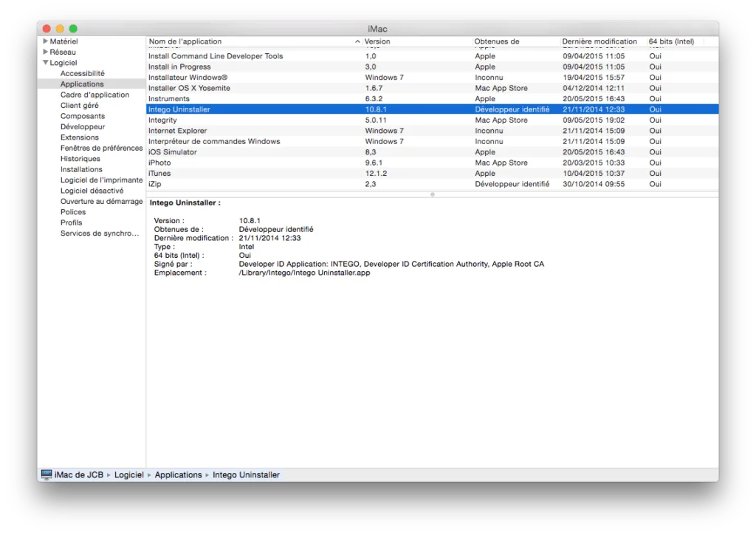Zoom the window with green button
This screenshot has height=535, width=756.
73,29
